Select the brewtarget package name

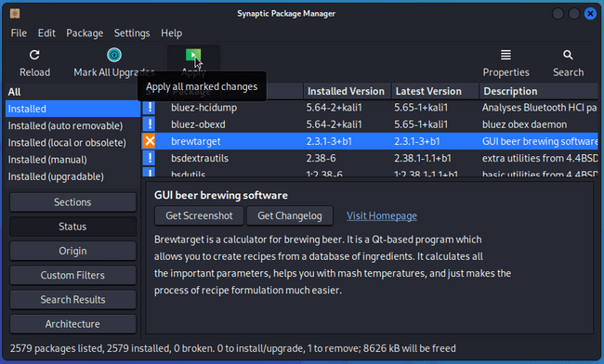[196, 141]
